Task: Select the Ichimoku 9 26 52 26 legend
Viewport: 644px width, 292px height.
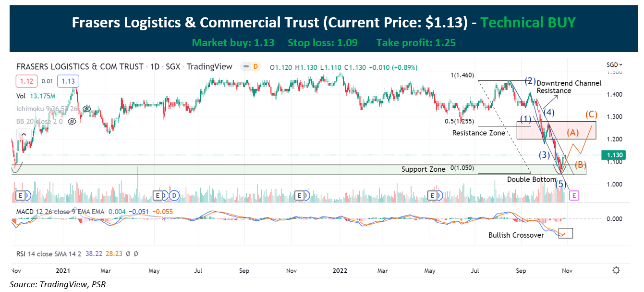Action: tap(48, 109)
